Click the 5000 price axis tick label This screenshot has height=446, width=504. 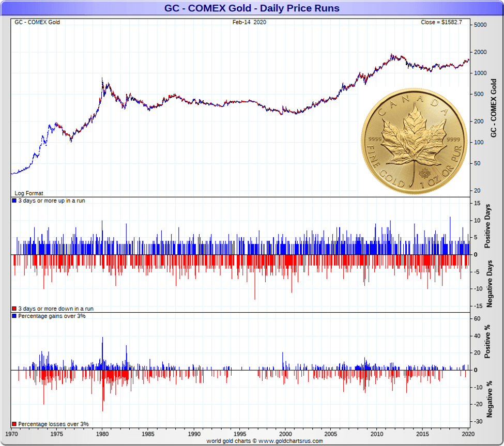[x=480, y=25]
